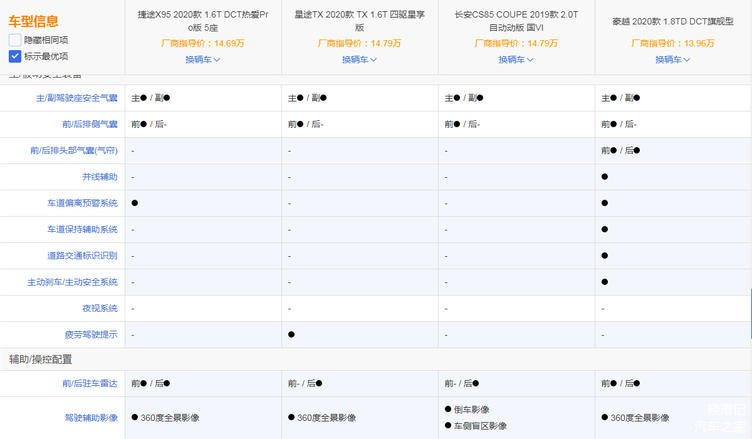Open 换辆车 dropdown under 长安CS85 COUPE
This screenshot has width=752, height=439.
[516, 59]
